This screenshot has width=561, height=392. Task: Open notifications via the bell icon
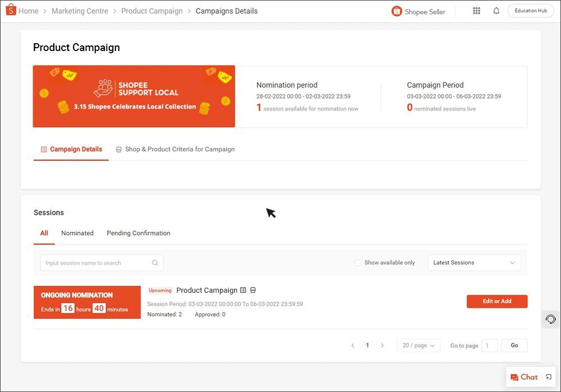click(x=496, y=11)
